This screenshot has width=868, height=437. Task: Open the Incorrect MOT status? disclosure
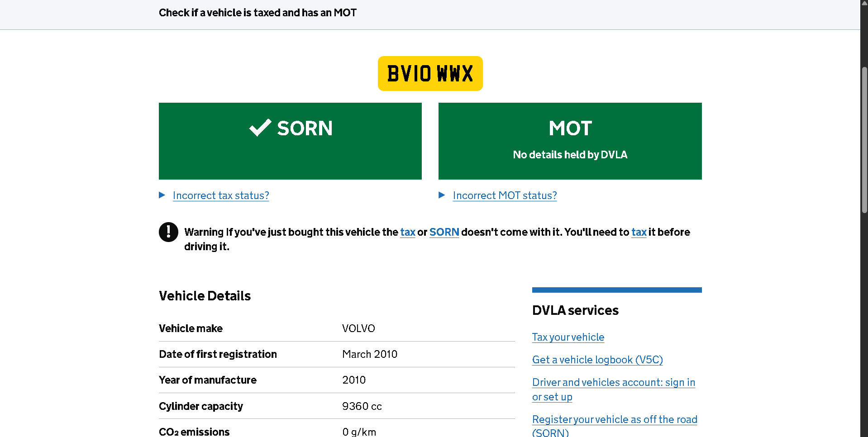pos(505,195)
